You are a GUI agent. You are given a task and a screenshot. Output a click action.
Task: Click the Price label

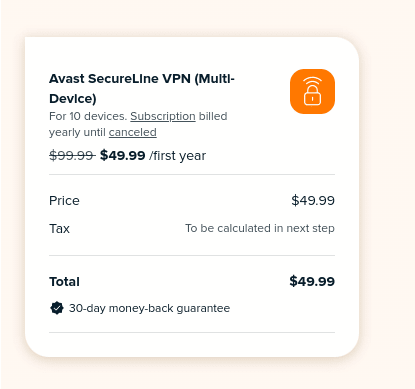pyautogui.click(x=64, y=201)
